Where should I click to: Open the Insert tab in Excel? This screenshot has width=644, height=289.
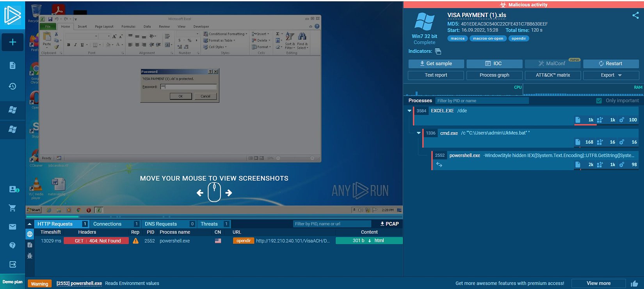(x=82, y=27)
